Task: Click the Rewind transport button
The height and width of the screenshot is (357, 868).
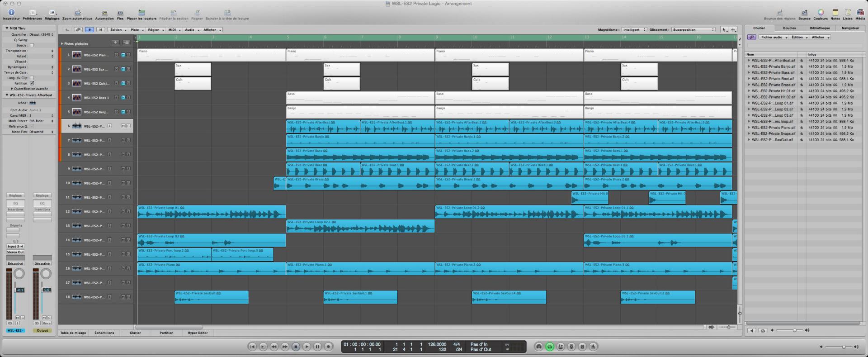Action: [274, 347]
